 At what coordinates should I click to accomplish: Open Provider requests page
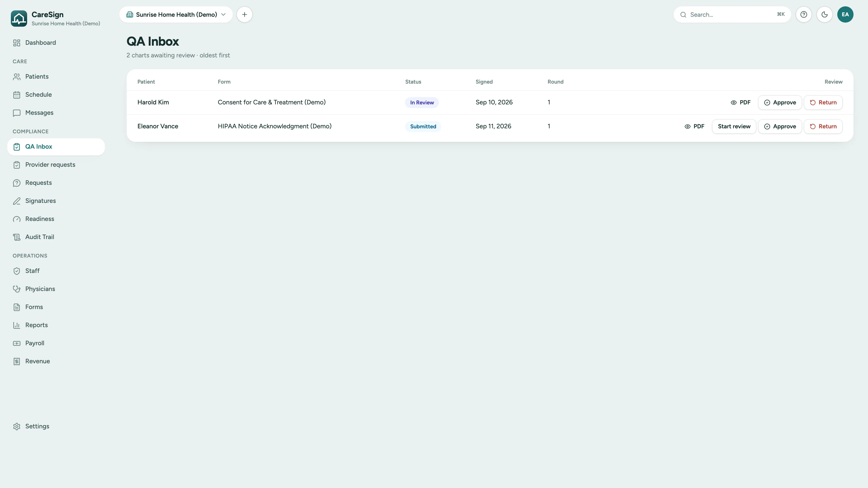click(56, 165)
